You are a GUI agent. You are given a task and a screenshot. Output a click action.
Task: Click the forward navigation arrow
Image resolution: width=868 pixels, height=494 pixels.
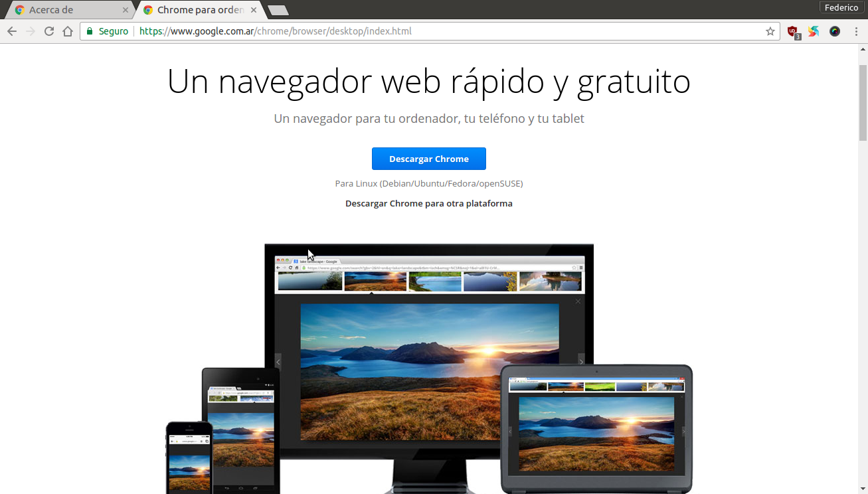click(x=30, y=31)
